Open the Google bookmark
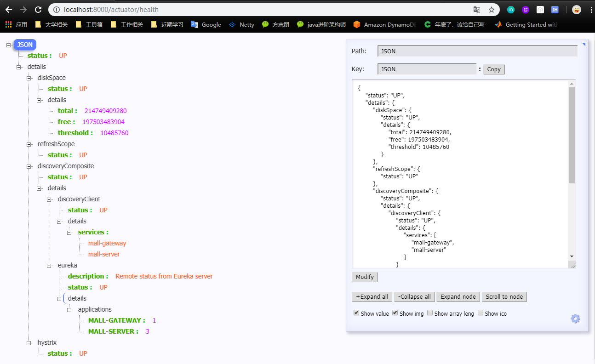The image size is (595, 364). point(206,24)
